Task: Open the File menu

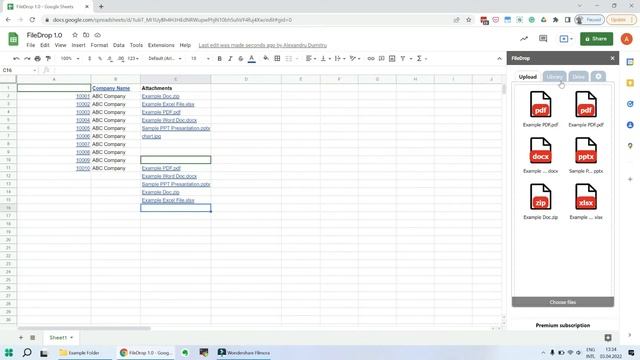Action: point(31,45)
